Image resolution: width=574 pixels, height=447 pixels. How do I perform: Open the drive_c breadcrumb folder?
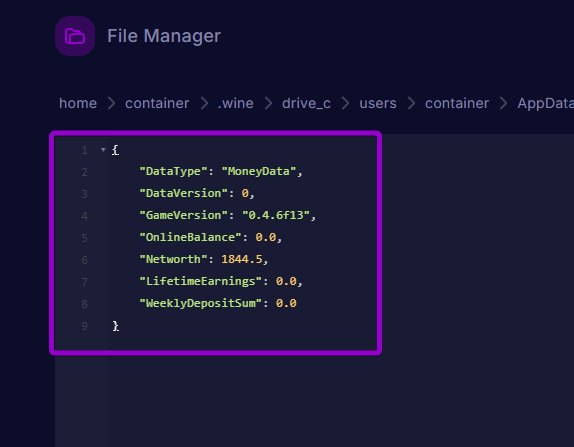click(x=306, y=103)
